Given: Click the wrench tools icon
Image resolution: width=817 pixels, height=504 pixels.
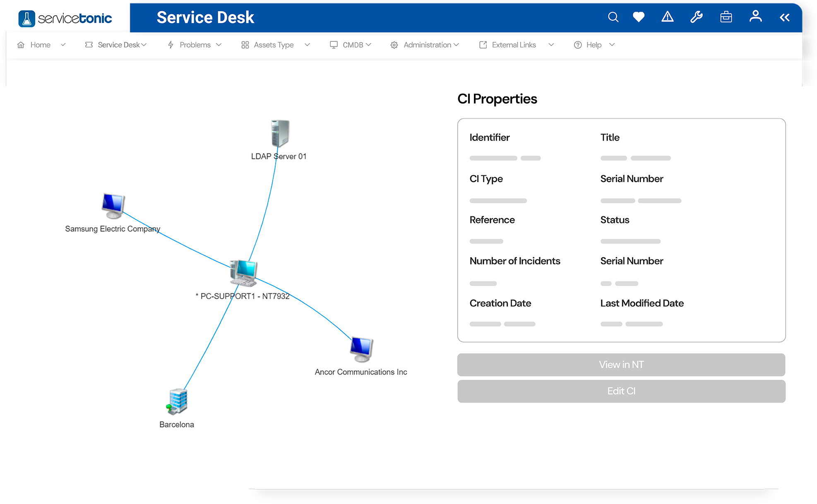Looking at the screenshot, I should pyautogui.click(x=697, y=17).
